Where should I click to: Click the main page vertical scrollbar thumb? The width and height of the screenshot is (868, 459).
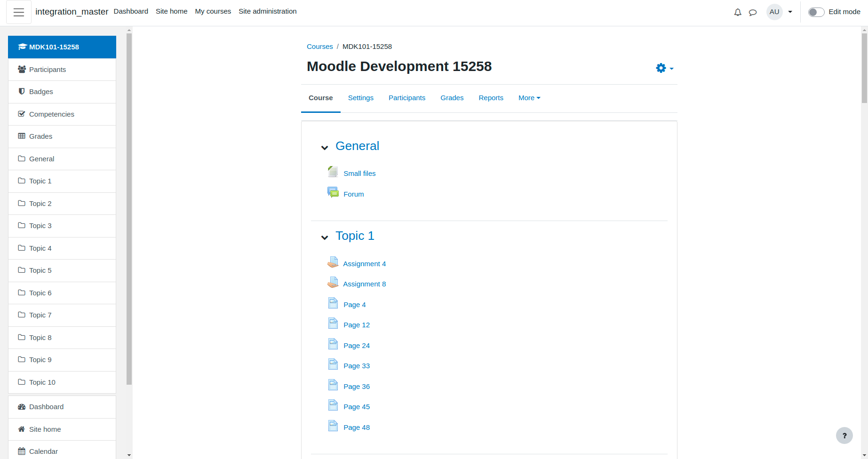(864, 68)
